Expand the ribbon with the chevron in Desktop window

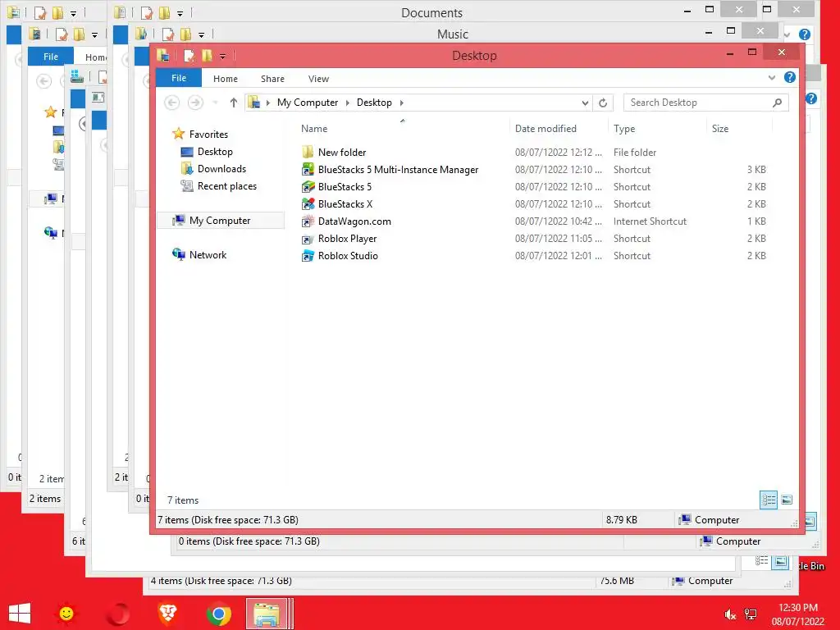tap(771, 78)
